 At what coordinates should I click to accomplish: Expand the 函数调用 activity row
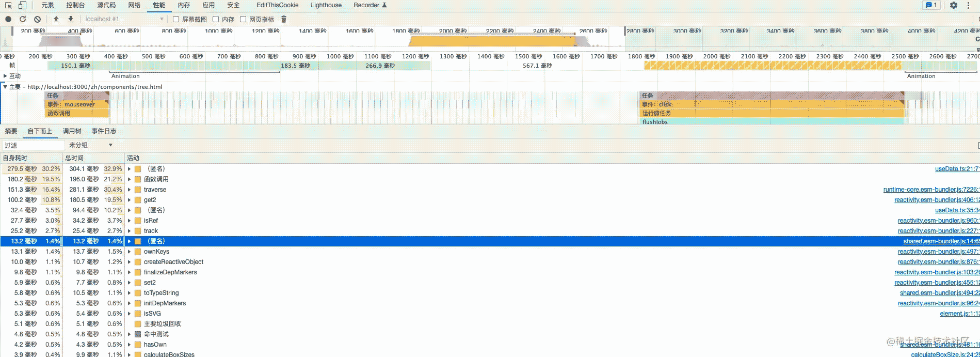[x=129, y=179]
